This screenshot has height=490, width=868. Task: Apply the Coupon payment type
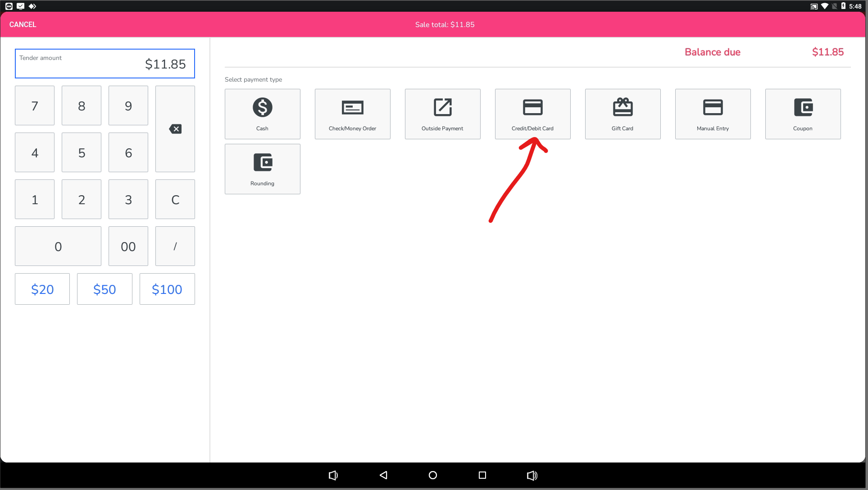point(803,114)
